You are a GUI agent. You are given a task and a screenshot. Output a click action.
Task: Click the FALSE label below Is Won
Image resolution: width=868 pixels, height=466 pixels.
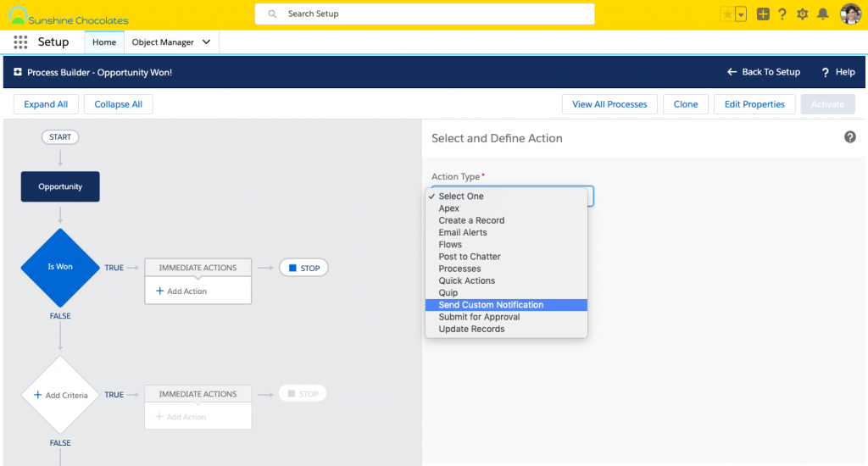[x=60, y=316]
